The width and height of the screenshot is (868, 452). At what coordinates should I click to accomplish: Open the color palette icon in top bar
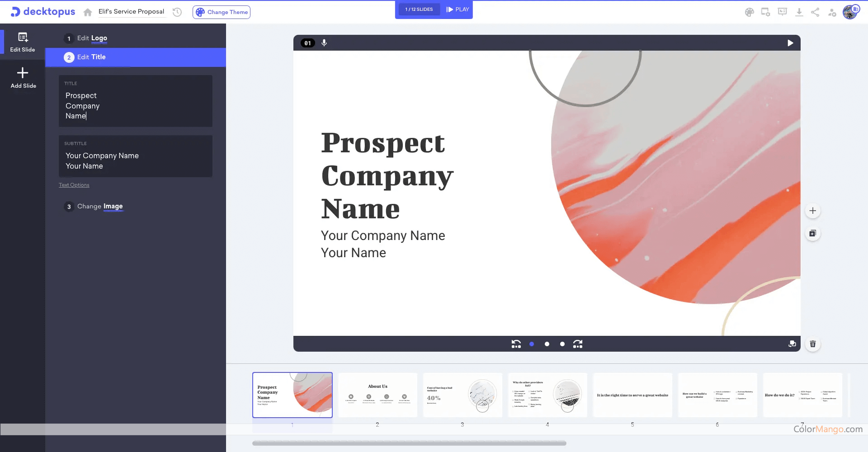(x=749, y=12)
